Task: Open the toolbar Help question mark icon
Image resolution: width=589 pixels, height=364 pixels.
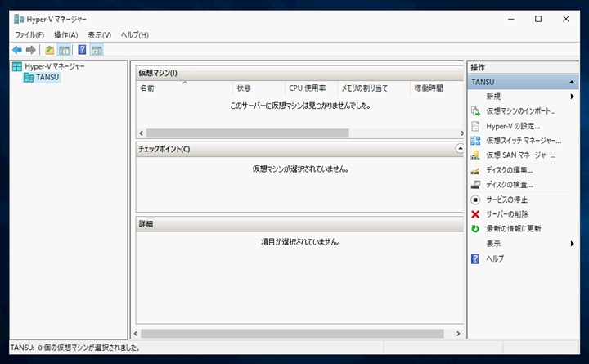Action: coord(82,50)
